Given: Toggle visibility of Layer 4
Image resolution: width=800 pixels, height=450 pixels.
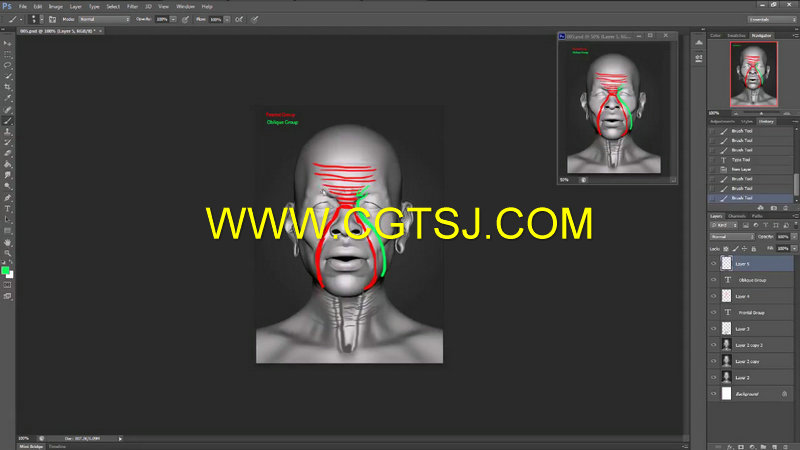Looking at the screenshot, I should click(x=713, y=296).
